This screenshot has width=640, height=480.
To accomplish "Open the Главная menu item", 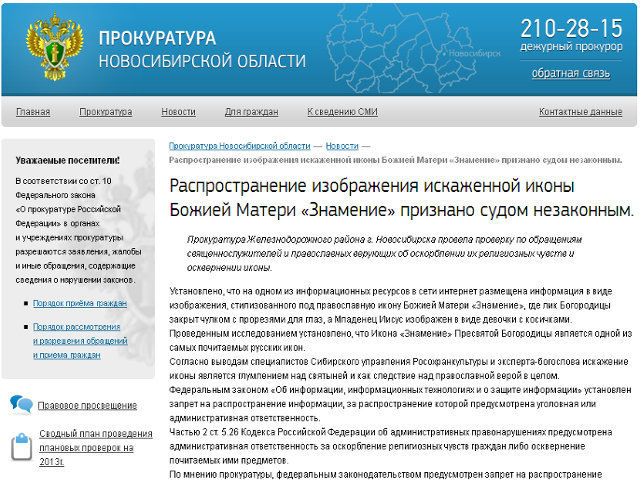I will (x=33, y=112).
